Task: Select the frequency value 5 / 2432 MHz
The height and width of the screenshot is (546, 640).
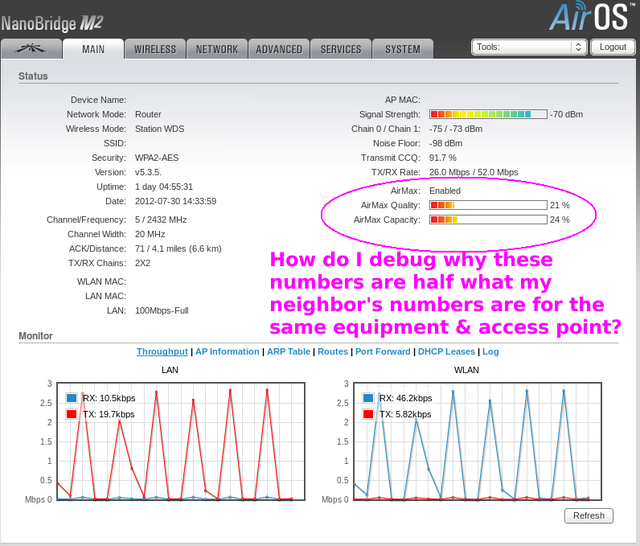Action: [161, 220]
